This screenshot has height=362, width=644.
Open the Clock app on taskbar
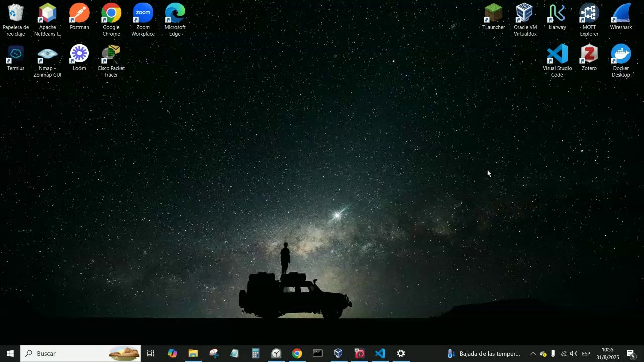(x=276, y=353)
